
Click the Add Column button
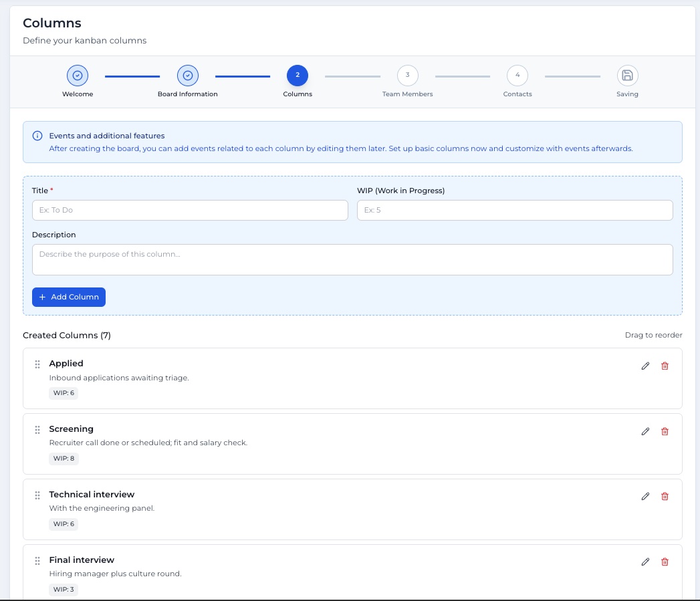69,297
